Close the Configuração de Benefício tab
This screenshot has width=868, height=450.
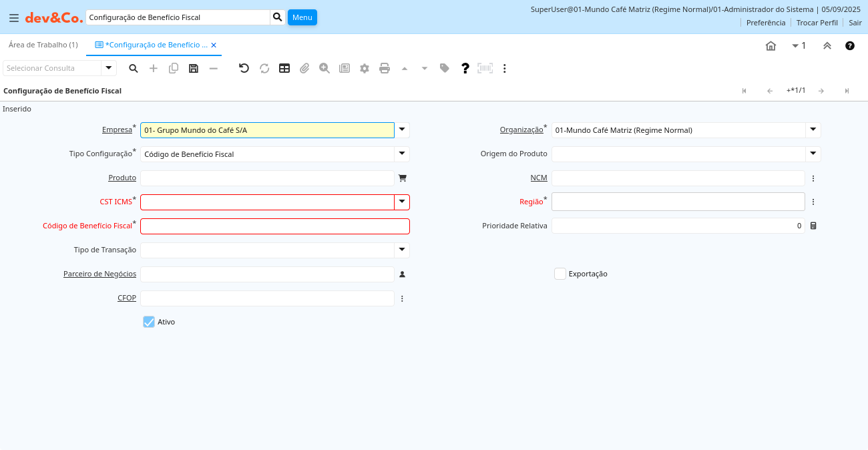tap(214, 45)
